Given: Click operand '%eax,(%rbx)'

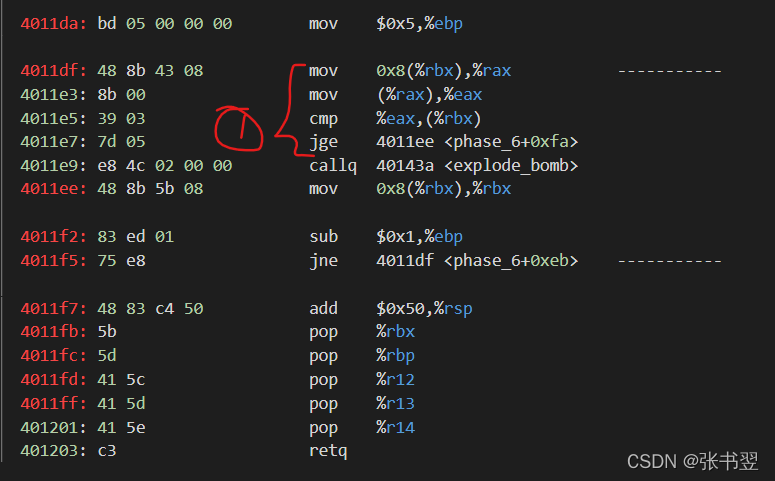Looking at the screenshot, I should pyautogui.click(x=429, y=118).
